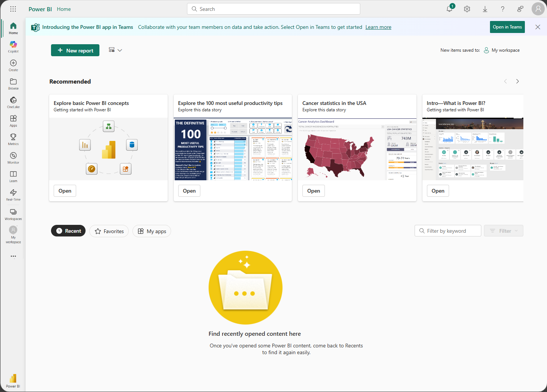Viewport: 547px width, 392px height.
Task: Open Copilot from the sidebar
Action: coord(13,47)
